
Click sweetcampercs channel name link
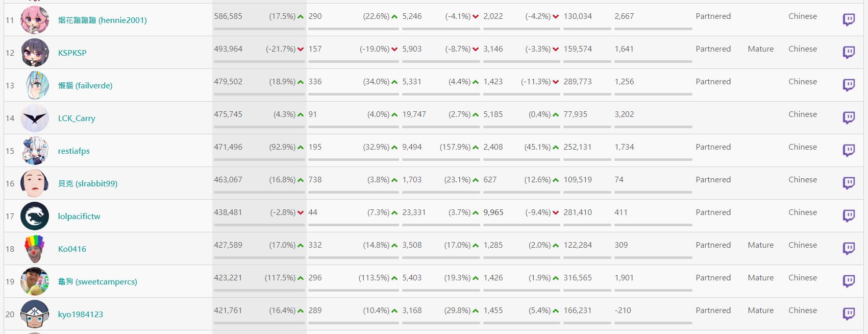coord(97,281)
